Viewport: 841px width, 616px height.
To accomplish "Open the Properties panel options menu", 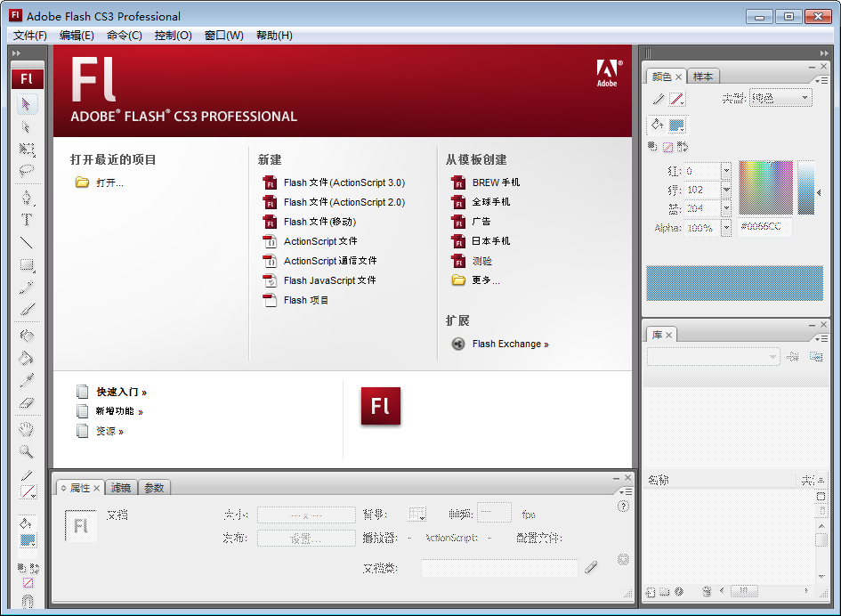I will coord(626,491).
